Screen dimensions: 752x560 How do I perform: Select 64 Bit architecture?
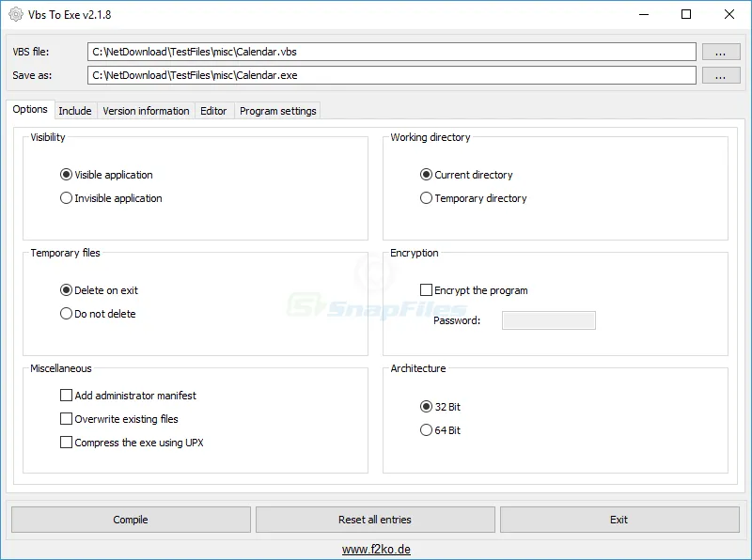(x=440, y=430)
